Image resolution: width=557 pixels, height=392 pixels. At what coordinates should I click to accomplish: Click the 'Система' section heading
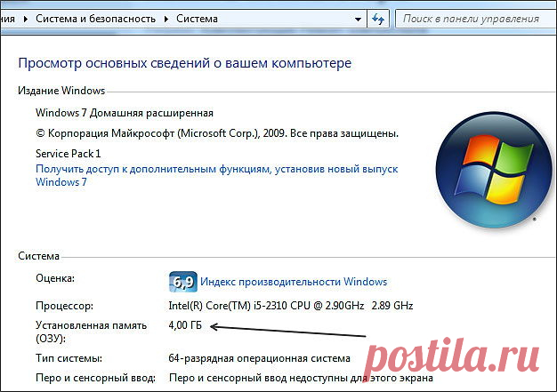click(x=39, y=256)
